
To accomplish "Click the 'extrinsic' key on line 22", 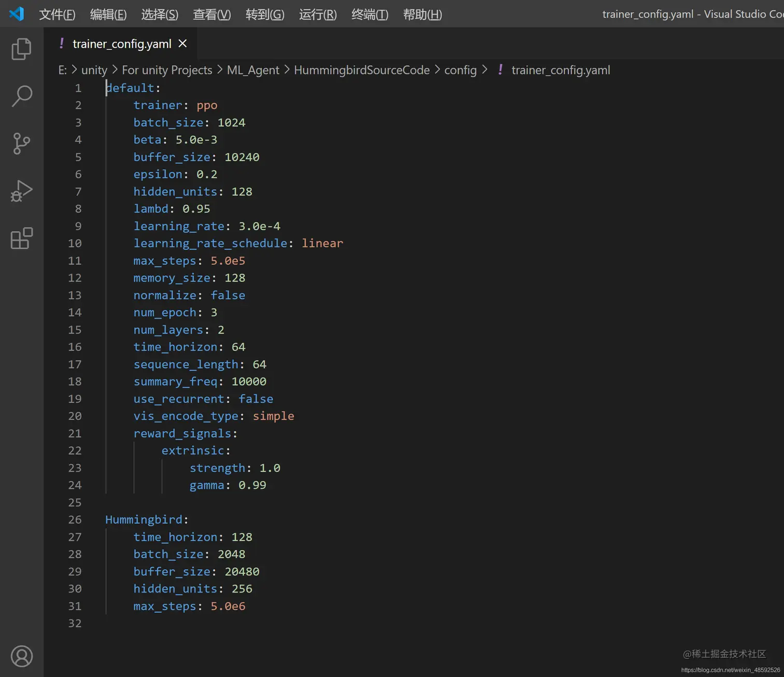I will [x=193, y=450].
